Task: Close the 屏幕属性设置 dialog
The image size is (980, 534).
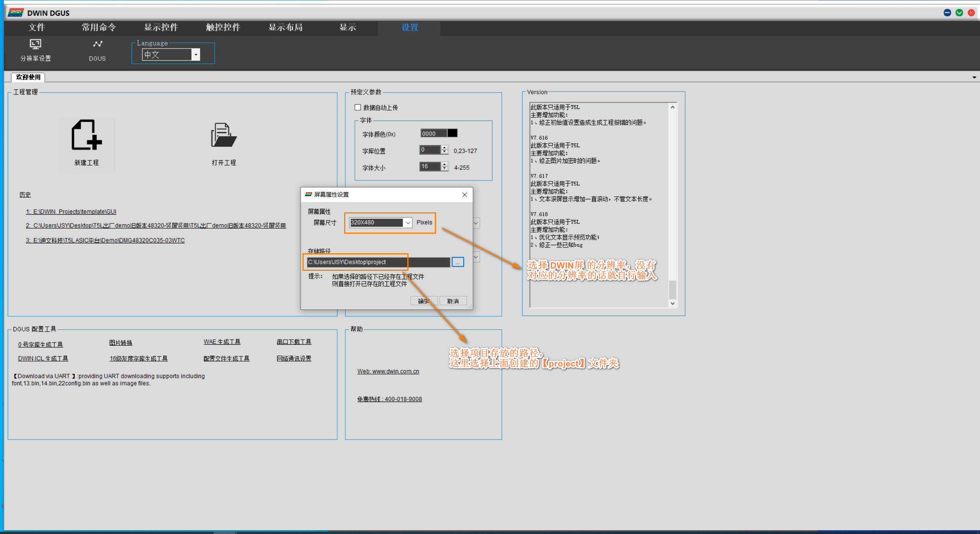Action: [x=465, y=195]
